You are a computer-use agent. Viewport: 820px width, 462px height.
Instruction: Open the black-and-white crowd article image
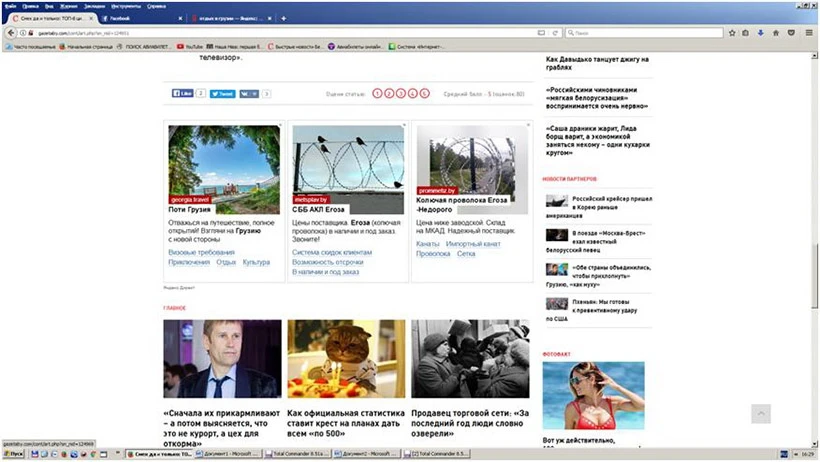click(x=470, y=359)
